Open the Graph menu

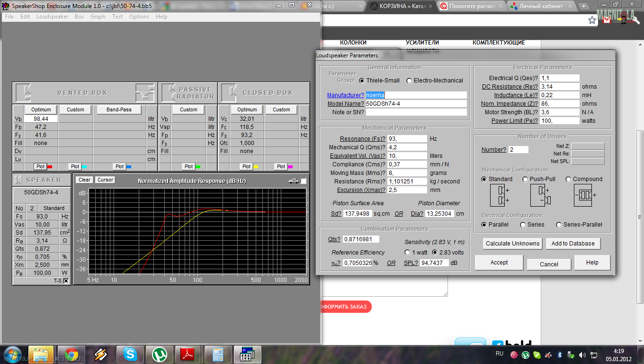tap(98, 17)
